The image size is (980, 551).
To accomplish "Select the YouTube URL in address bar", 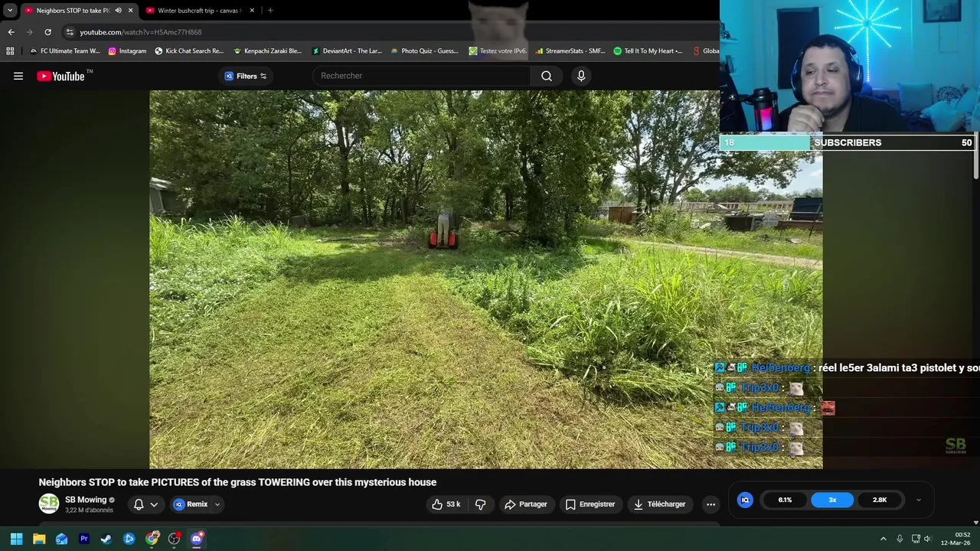I will (141, 32).
